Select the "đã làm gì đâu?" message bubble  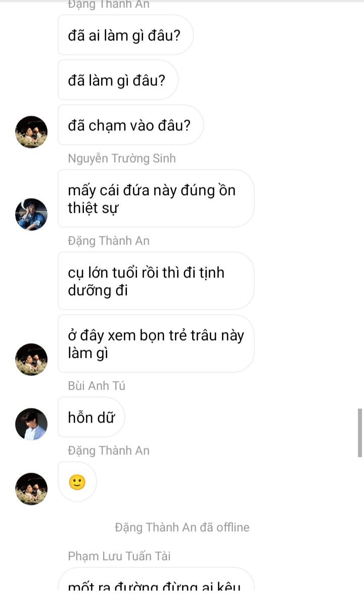118,80
